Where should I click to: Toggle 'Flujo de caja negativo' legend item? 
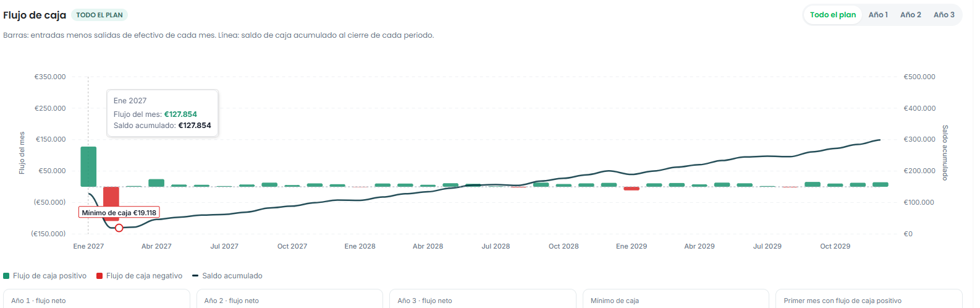pyautogui.click(x=140, y=276)
